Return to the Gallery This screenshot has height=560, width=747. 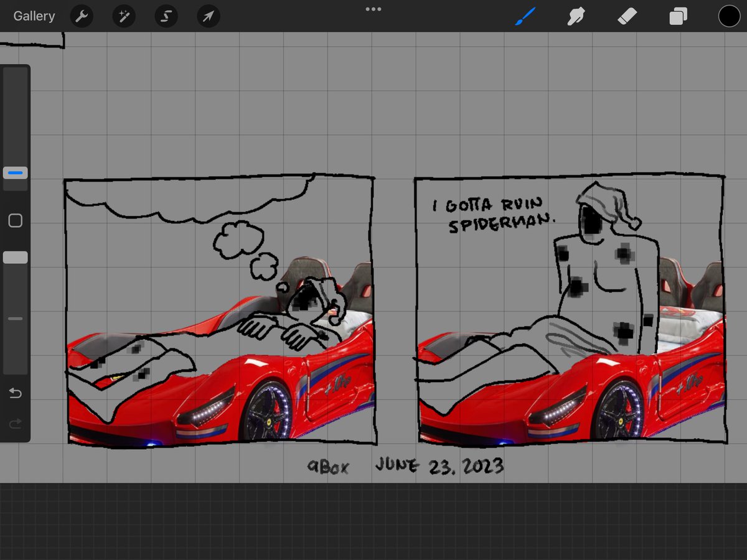coord(34,16)
